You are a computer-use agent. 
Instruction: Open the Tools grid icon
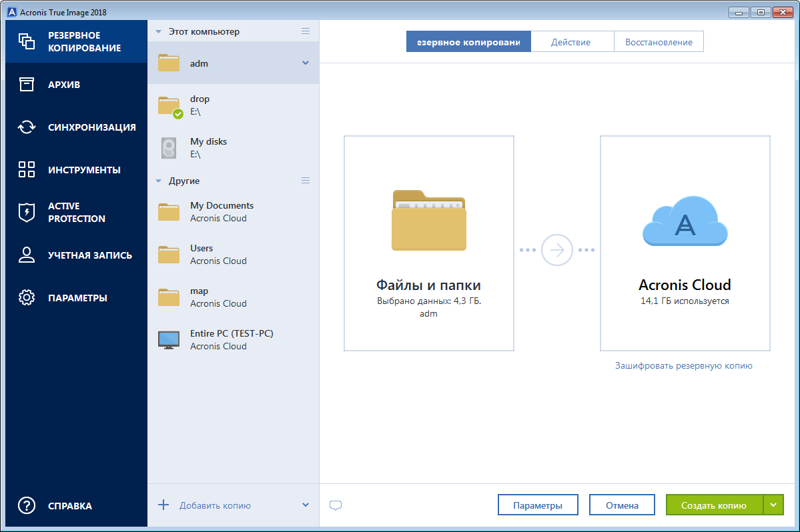27,169
